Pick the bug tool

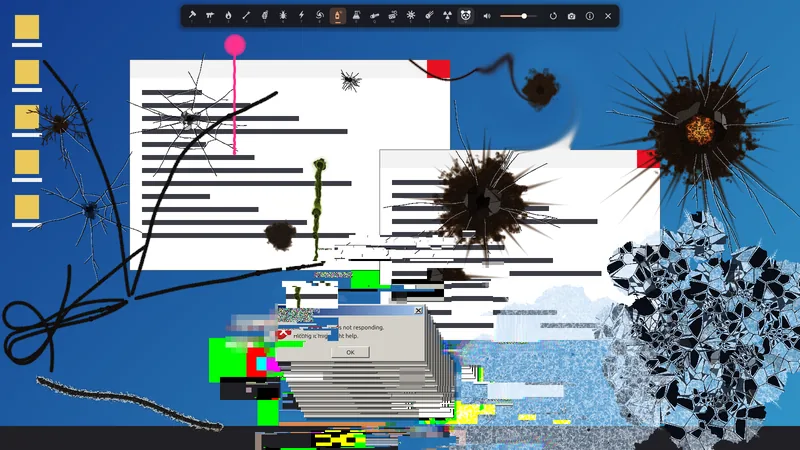pyautogui.click(x=283, y=16)
